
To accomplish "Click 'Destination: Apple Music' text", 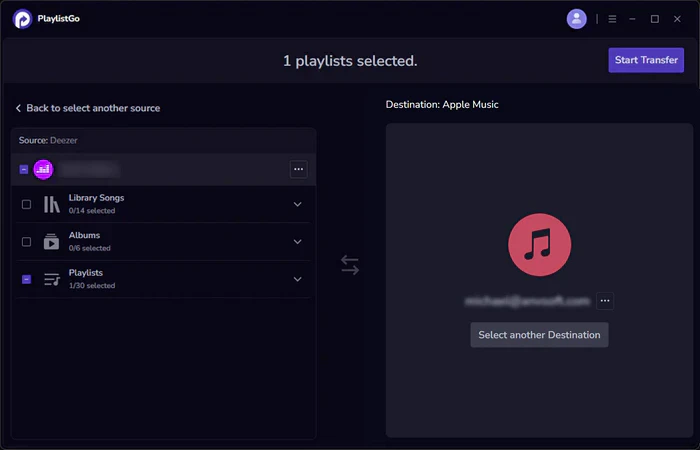I will click(x=442, y=104).
